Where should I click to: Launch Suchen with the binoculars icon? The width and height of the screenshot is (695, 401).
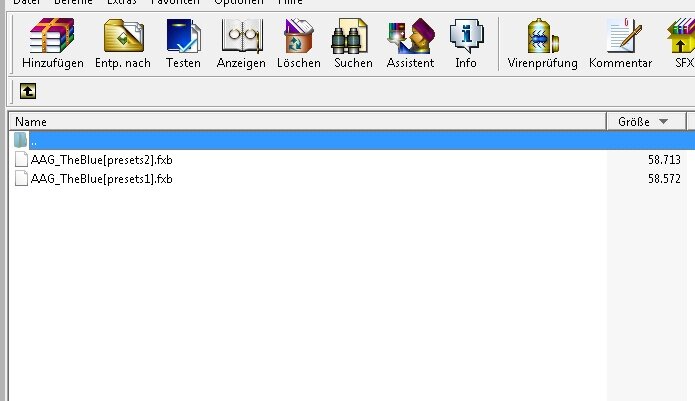(x=351, y=44)
